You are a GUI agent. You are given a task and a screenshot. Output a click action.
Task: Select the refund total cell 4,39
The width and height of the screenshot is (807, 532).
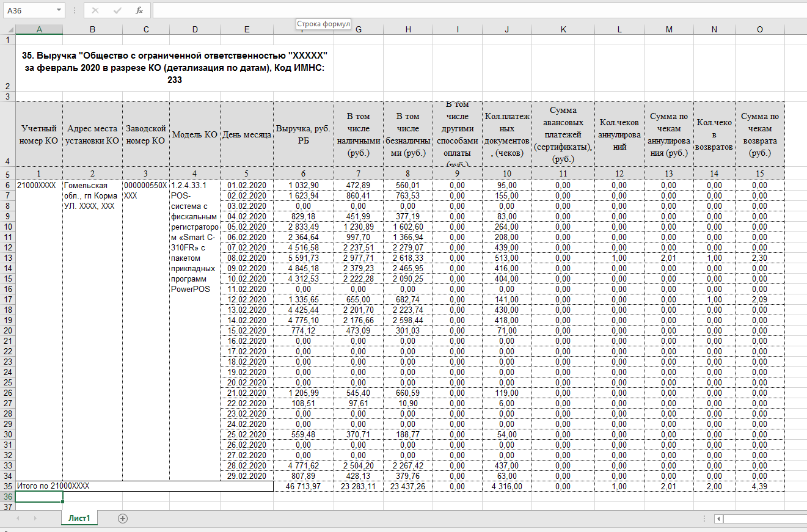click(x=760, y=486)
